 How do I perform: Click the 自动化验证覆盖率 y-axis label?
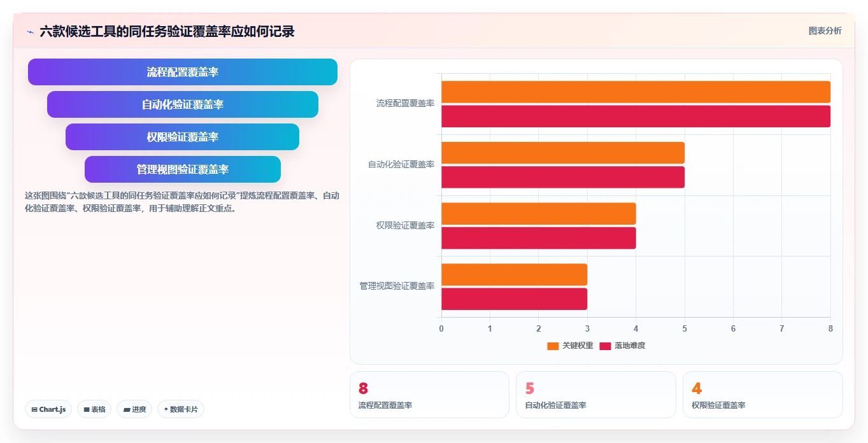401,165
